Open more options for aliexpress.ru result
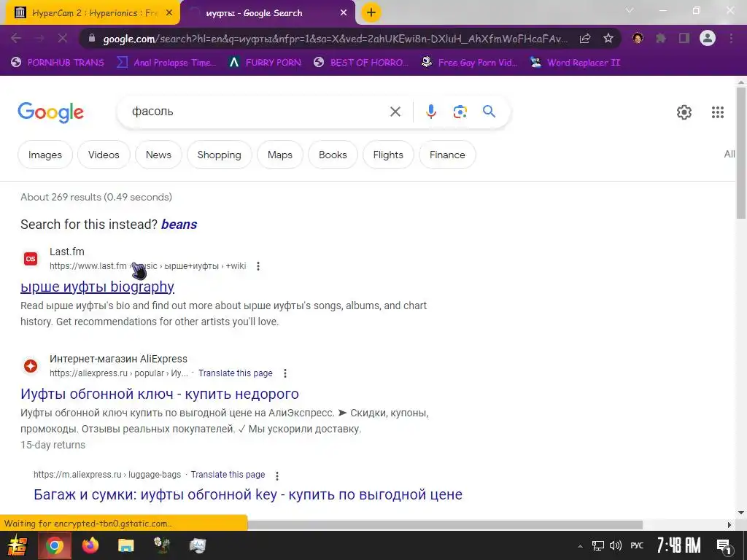Image resolution: width=747 pixels, height=560 pixels. pos(285,373)
